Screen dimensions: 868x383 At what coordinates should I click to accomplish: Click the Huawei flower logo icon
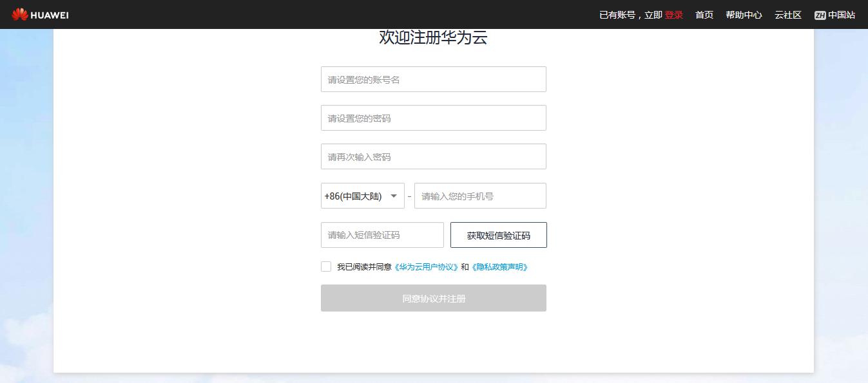19,14
